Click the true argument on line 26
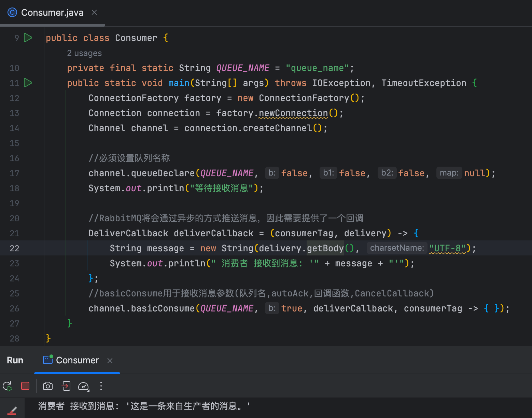532x418 pixels. [x=292, y=308]
